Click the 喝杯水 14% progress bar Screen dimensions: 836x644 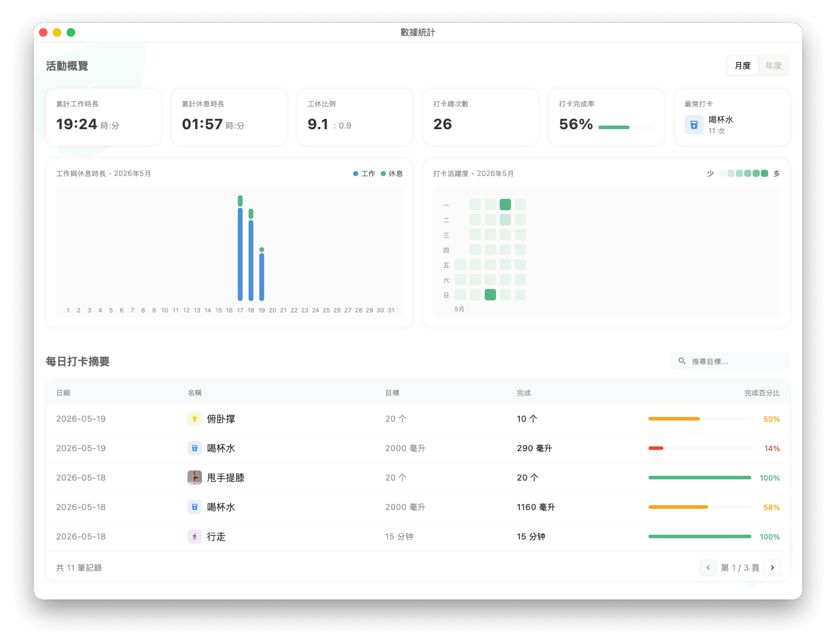[700, 448]
